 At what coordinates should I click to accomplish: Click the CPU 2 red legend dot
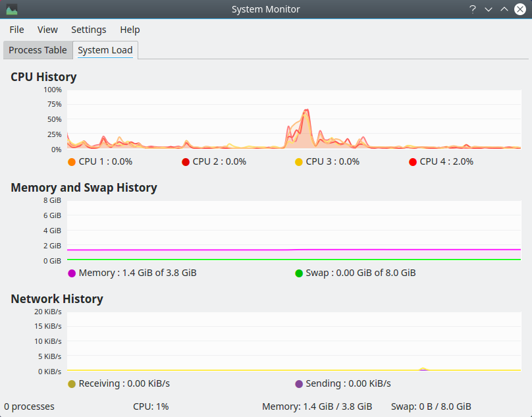(x=186, y=161)
